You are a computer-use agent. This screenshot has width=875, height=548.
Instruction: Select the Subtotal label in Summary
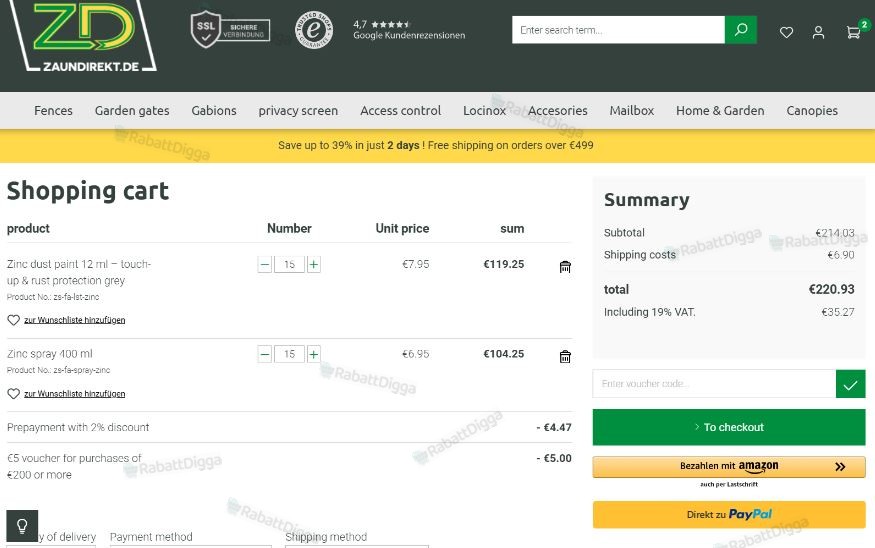point(624,233)
